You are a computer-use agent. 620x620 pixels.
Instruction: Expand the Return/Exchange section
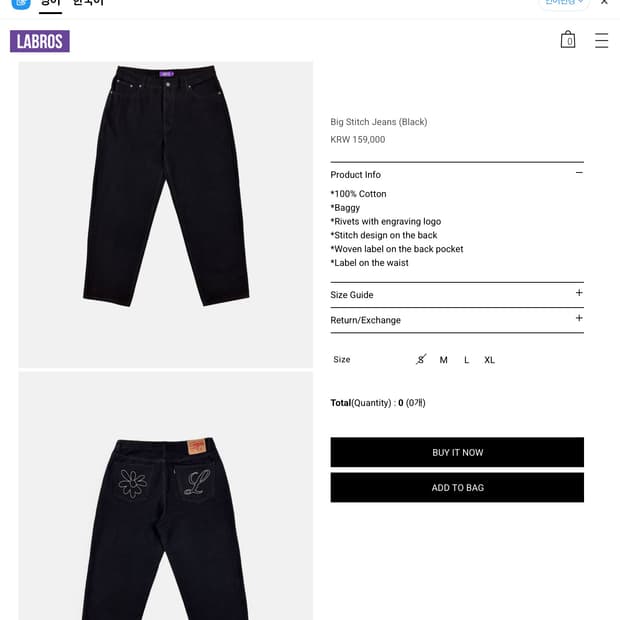(457, 320)
